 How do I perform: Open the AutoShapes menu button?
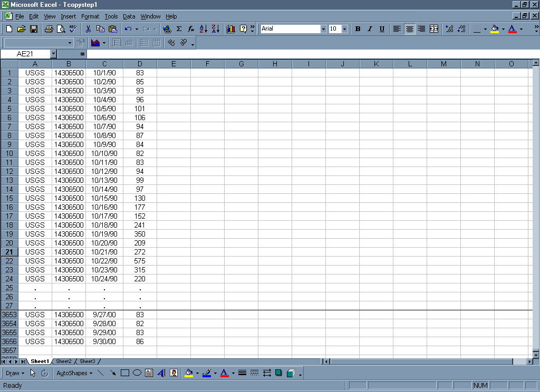click(x=74, y=373)
